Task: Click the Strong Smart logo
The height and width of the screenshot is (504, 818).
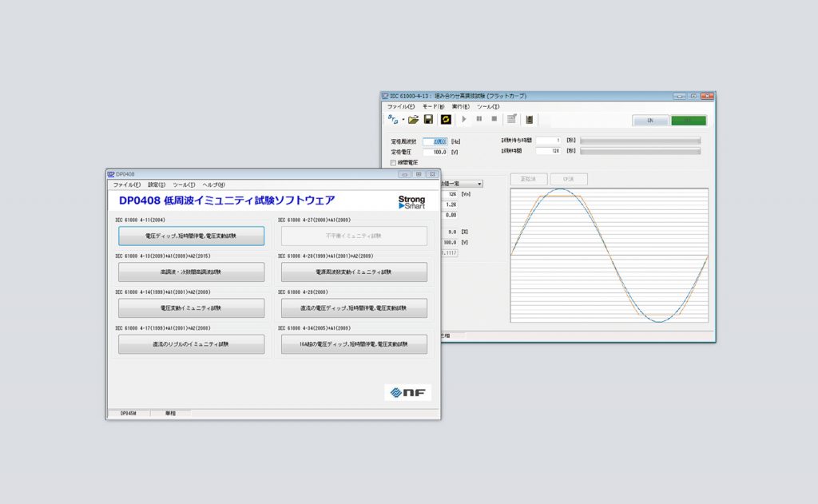Action: (x=411, y=202)
